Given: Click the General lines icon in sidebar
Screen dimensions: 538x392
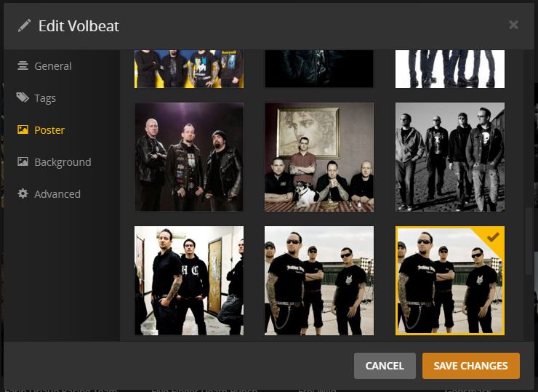Looking at the screenshot, I should 23,65.
